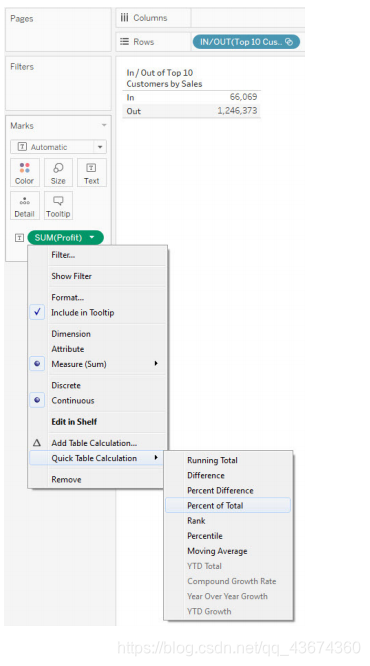Viewport: 370px width, 666px height.
Task: Choose Show Filter menu entry
Action: click(97, 276)
